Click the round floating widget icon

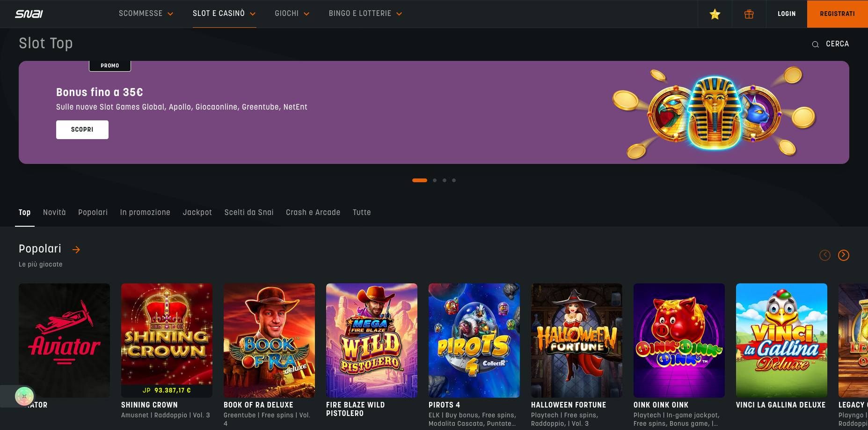[24, 396]
